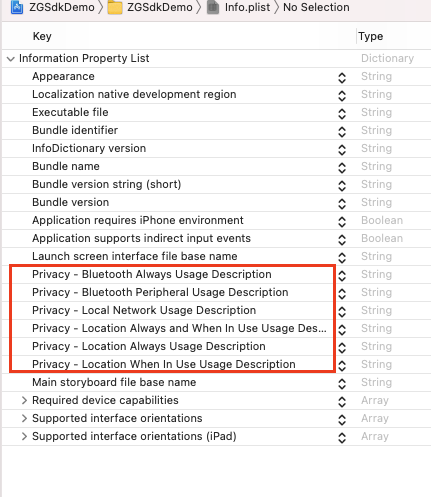The width and height of the screenshot is (431, 497).
Task: Click the Key column header
Action: coord(42,36)
